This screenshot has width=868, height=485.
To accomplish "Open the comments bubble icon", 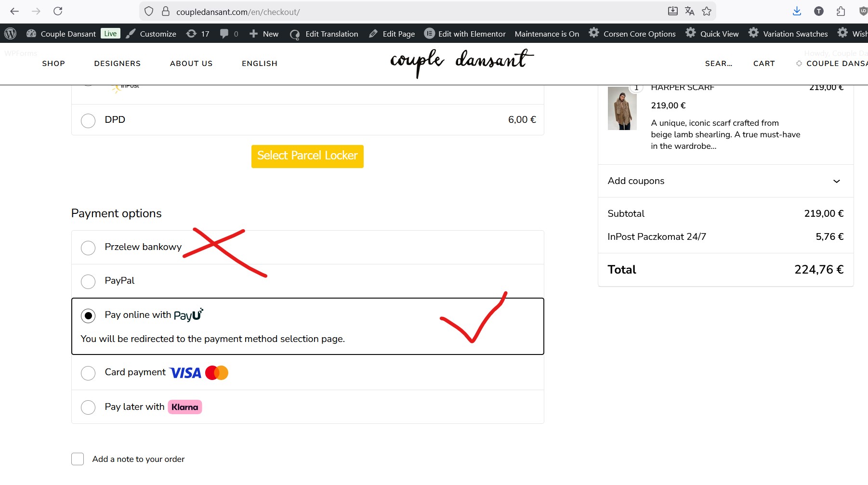I will [229, 34].
